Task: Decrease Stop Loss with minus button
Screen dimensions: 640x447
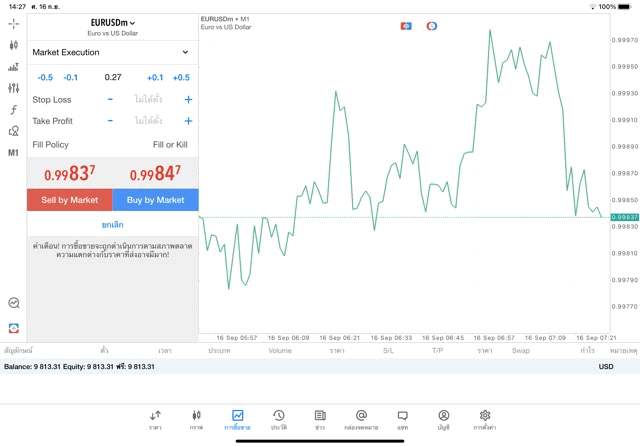Action: tap(110, 99)
